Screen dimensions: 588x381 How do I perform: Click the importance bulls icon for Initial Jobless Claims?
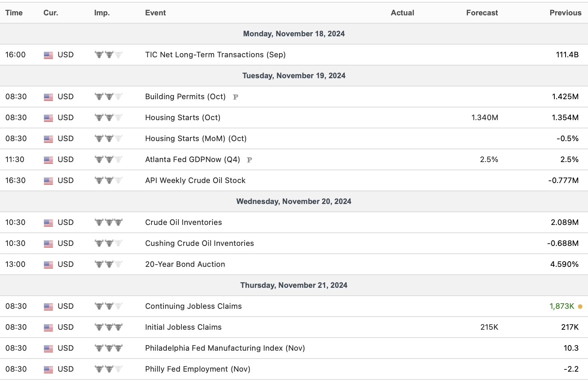coord(108,327)
